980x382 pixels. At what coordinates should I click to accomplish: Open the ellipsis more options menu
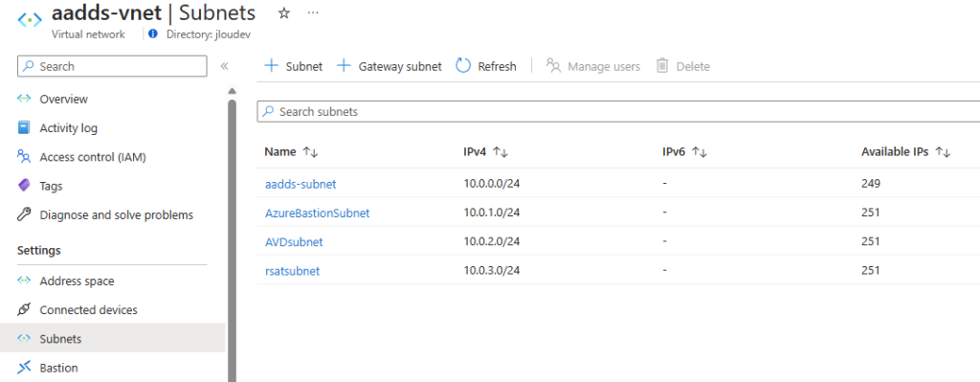[314, 13]
